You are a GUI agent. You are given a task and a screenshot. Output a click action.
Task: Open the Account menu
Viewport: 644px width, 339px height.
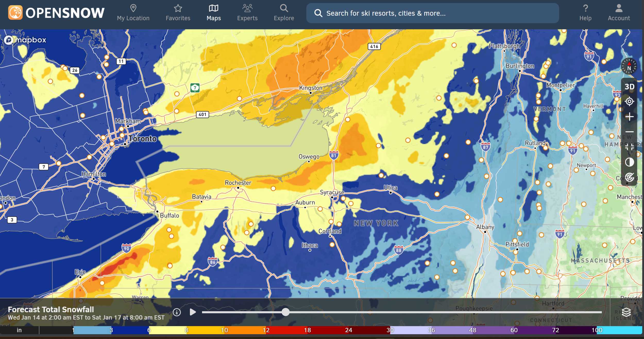point(619,13)
